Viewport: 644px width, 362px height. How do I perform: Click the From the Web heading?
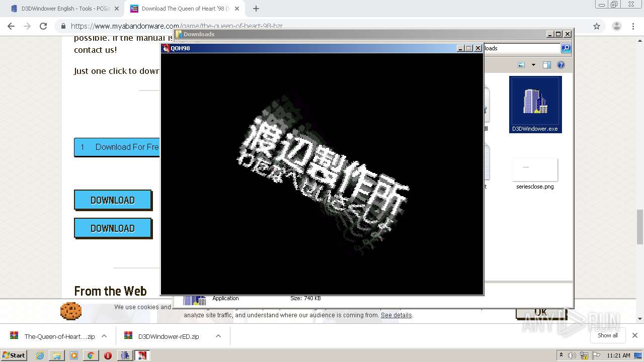(x=110, y=291)
